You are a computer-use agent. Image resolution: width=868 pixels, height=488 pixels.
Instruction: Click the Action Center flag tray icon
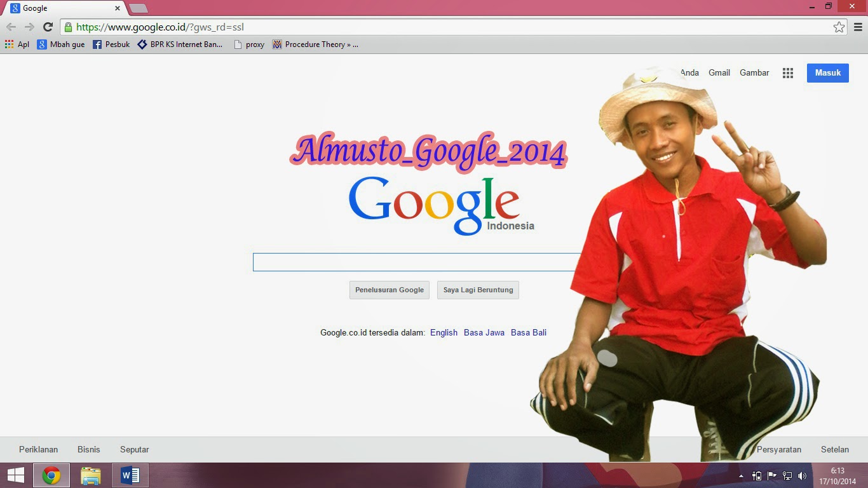pyautogui.click(x=772, y=476)
